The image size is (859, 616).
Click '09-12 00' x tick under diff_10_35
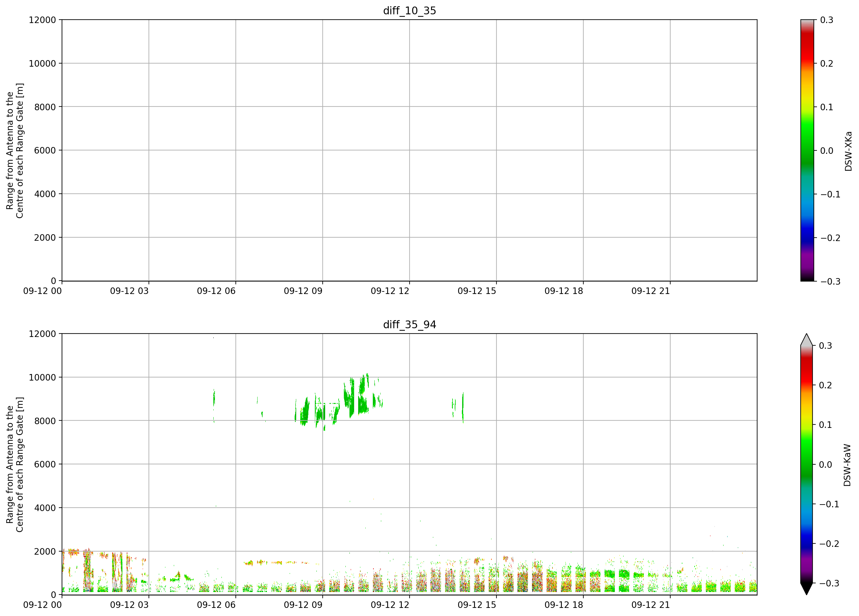click(42, 291)
